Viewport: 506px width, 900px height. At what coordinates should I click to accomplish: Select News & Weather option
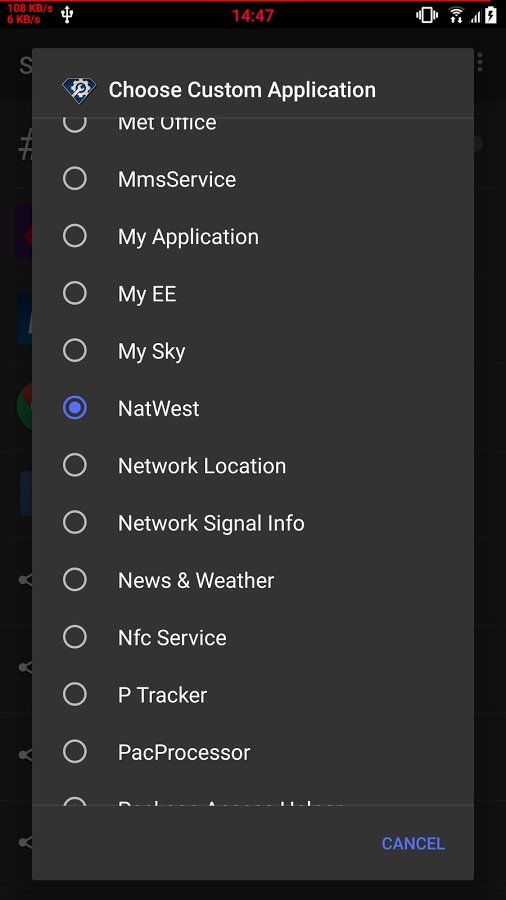coord(252,580)
